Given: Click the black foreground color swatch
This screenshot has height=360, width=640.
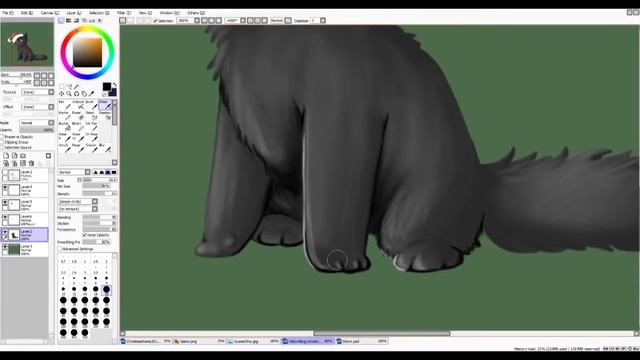Looking at the screenshot, I should coord(107,87).
